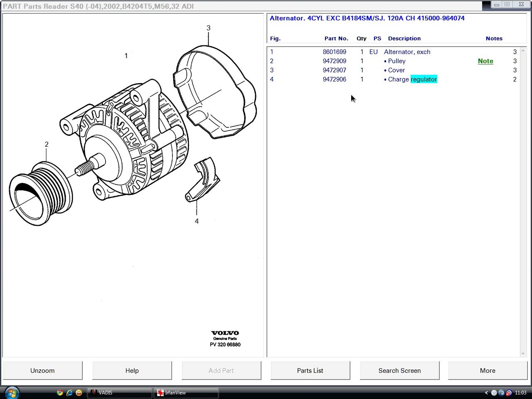Click the Description column header
The image size is (532, 399).
coord(404,38)
